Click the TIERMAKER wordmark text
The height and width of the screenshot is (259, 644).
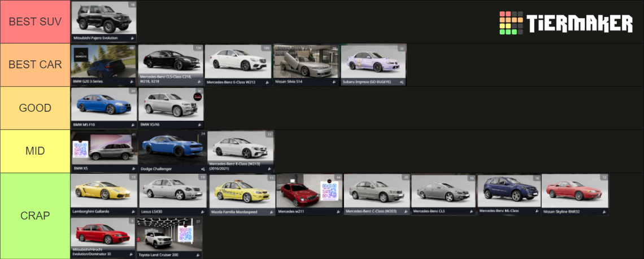pos(580,23)
